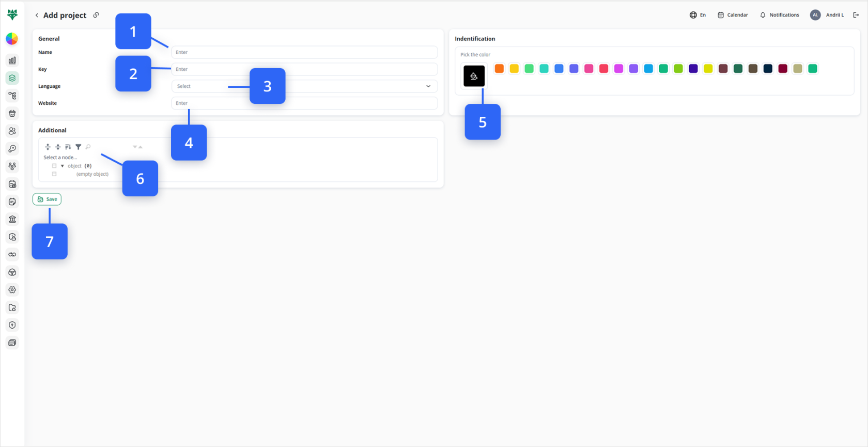This screenshot has height=447, width=868.
Task: Pick the hot pink color swatch
Action: (588, 69)
